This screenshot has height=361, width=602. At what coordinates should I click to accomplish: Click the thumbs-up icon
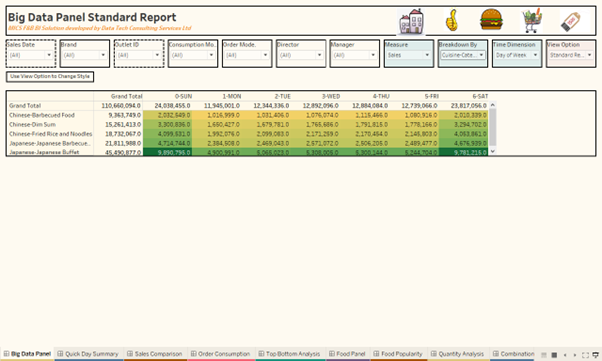click(452, 20)
